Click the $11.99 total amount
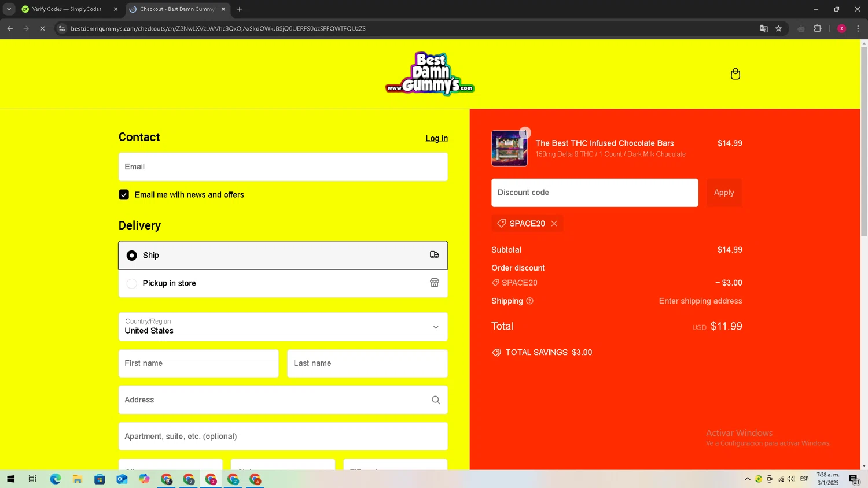The width and height of the screenshot is (868, 488). [726, 326]
